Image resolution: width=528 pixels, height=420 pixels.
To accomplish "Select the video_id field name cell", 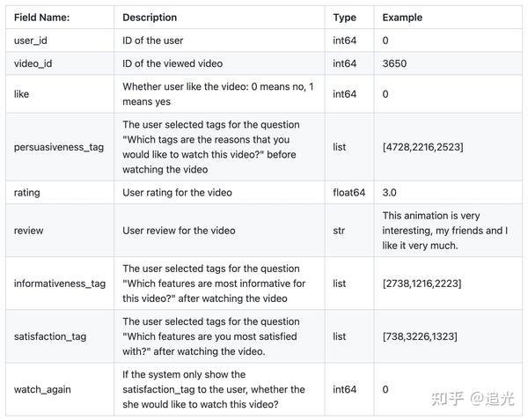I will point(36,63).
